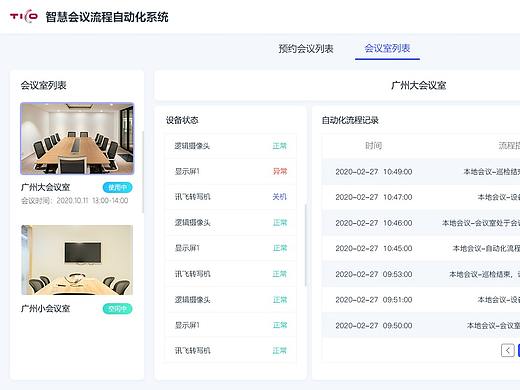Click 智慧会议流程自动化系统 title

coord(107,17)
